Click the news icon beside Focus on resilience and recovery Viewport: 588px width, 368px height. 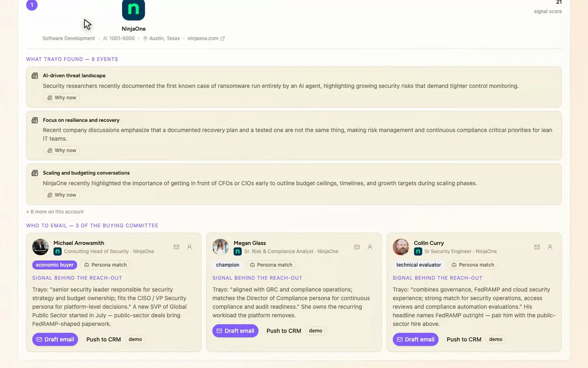tap(34, 121)
